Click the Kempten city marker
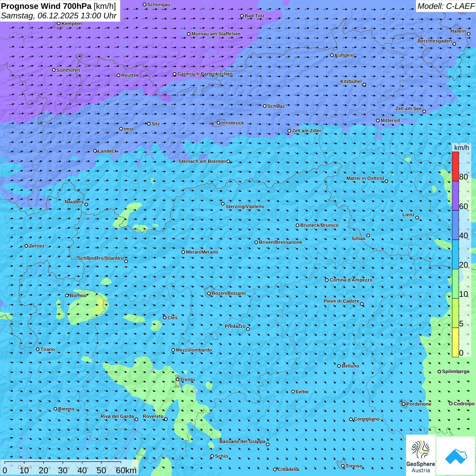 point(59,23)
